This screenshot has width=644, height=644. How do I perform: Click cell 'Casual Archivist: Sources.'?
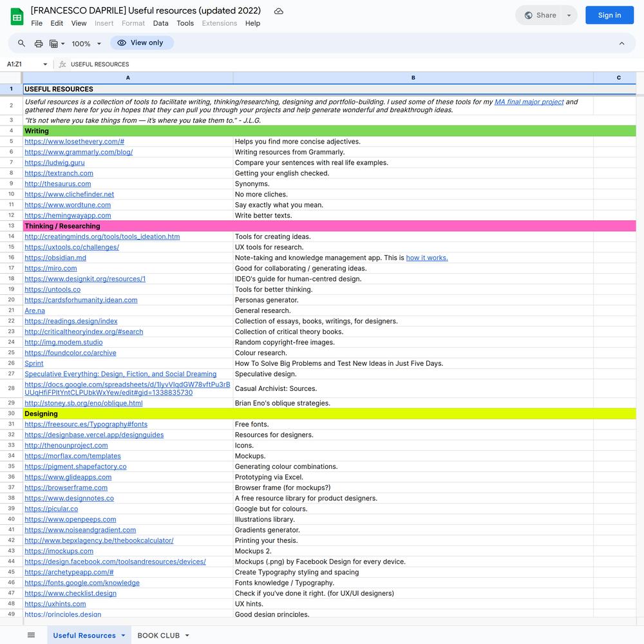[x=413, y=388]
